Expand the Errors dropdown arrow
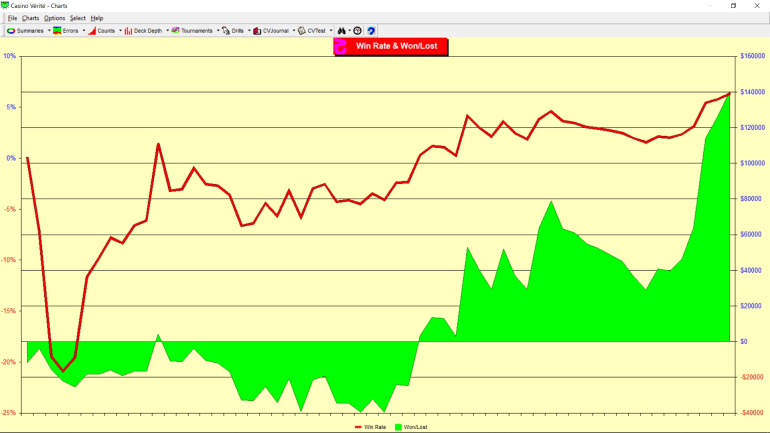Screen dimensions: 770x433 click(83, 31)
